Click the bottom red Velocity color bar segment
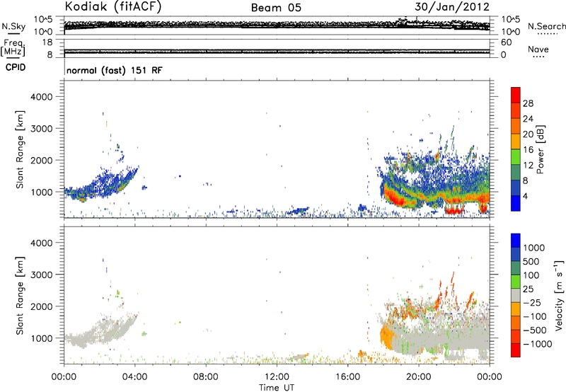This screenshot has height=392, width=566. (x=516, y=350)
